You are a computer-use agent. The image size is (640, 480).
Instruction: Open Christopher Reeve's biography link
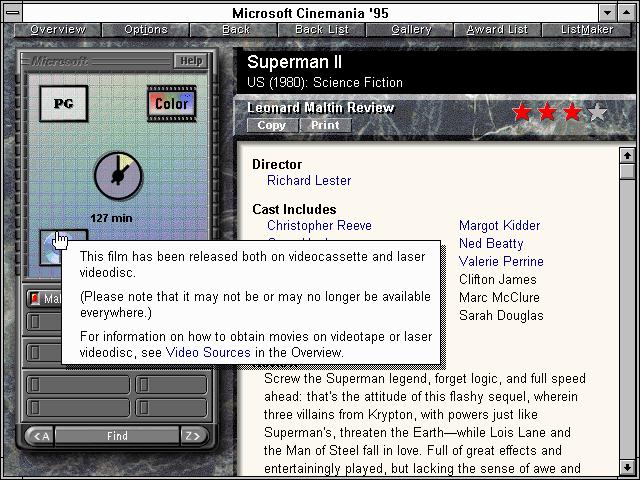[x=319, y=225]
